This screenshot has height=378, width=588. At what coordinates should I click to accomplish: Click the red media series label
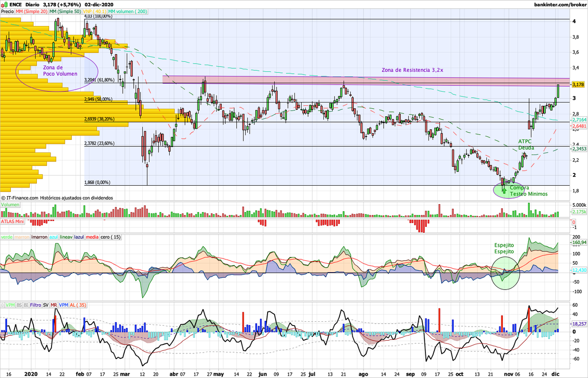pos(93,237)
